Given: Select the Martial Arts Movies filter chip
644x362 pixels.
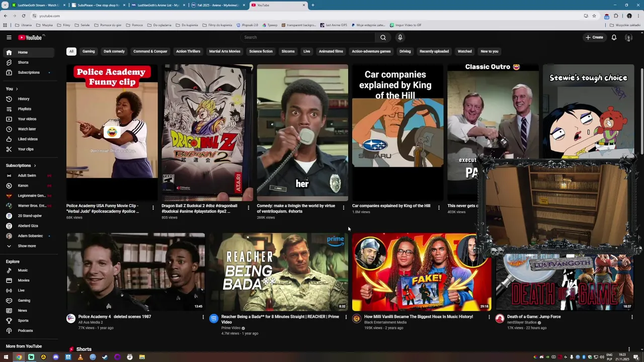Looking at the screenshot, I should coord(224,51).
